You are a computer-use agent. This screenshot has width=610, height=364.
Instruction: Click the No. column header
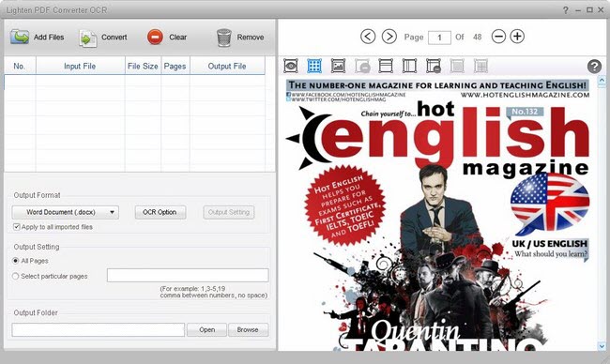(20, 66)
